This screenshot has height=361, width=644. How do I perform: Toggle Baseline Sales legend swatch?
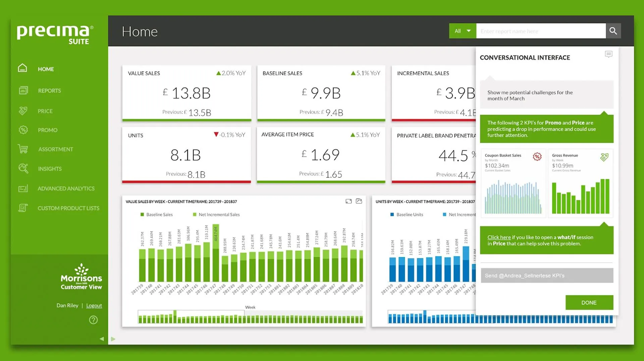tap(142, 215)
